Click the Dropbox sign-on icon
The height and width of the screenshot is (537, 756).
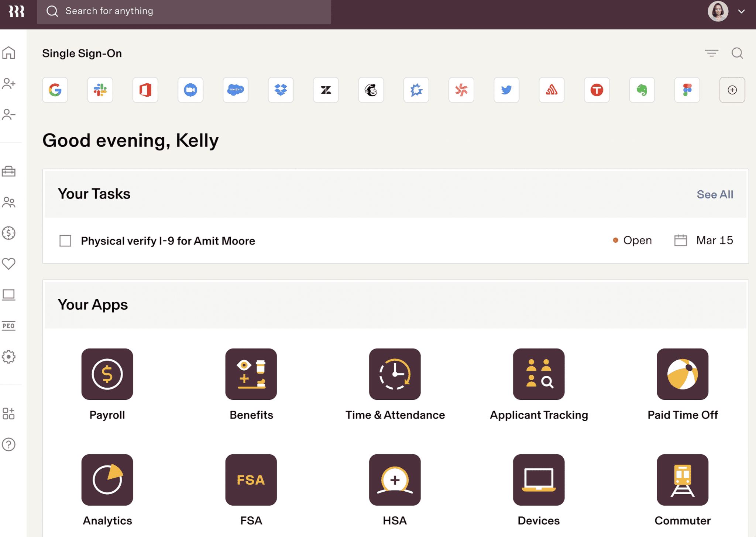point(281,90)
